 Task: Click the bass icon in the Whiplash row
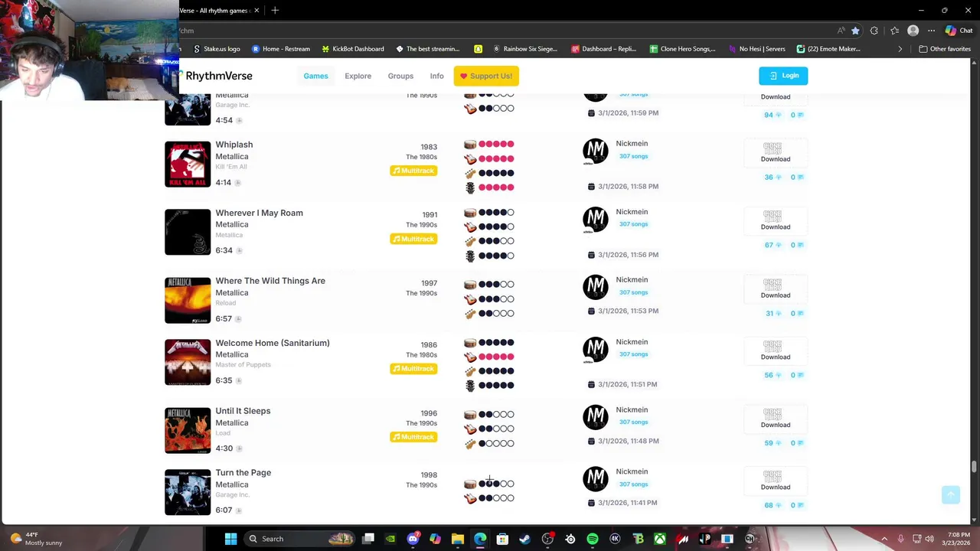pyautogui.click(x=470, y=173)
